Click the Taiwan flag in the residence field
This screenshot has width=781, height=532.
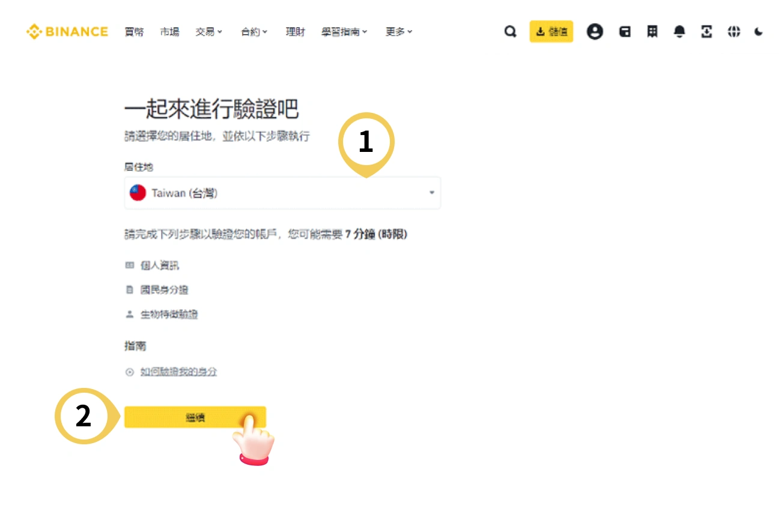coord(138,193)
